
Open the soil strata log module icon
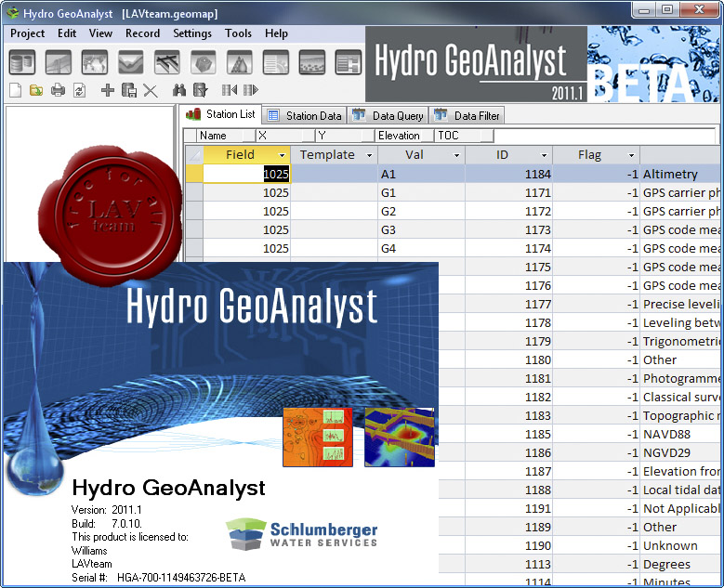pos(312,62)
